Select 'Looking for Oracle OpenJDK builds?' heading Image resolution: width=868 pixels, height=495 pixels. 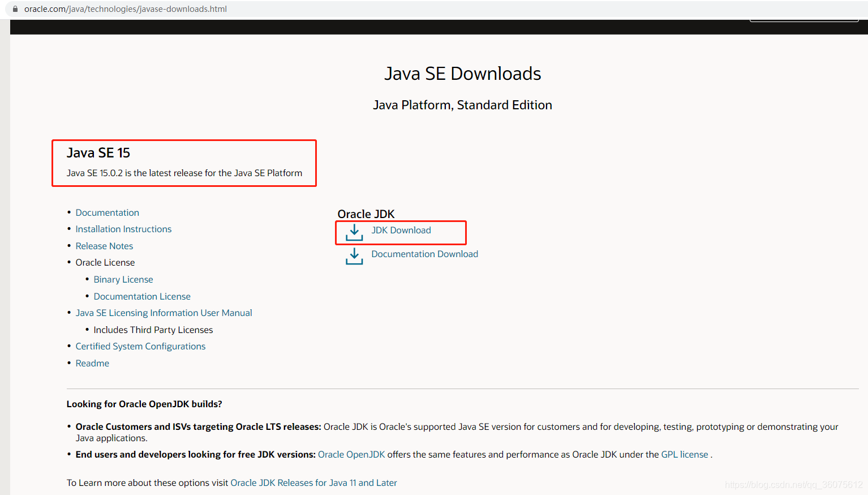pos(144,404)
